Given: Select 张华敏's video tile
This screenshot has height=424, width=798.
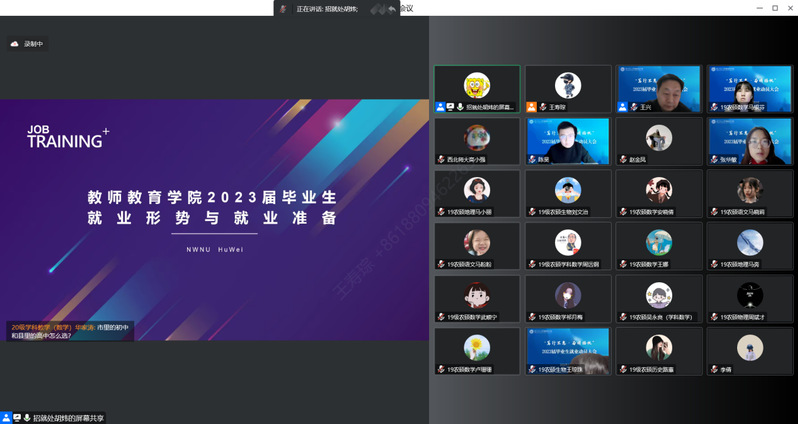Looking at the screenshot, I should [750, 140].
